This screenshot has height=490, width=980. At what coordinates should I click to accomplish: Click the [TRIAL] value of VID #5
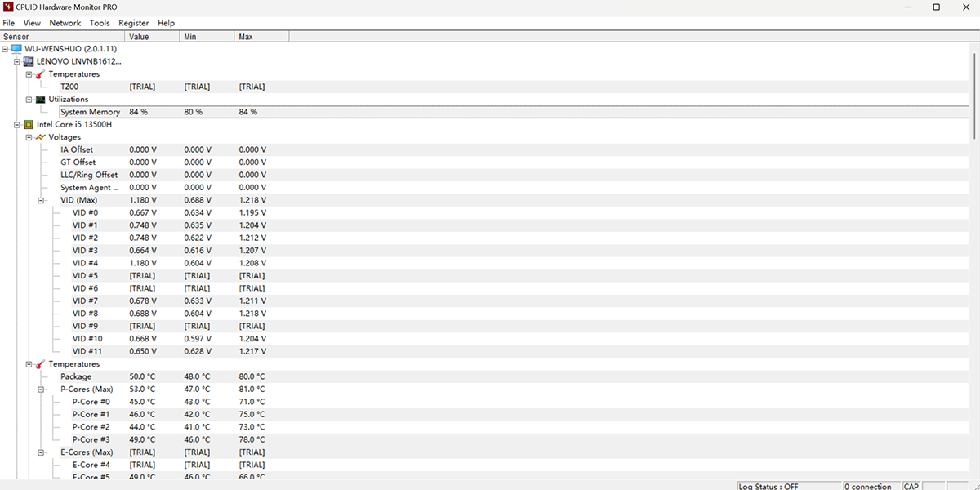(142, 276)
